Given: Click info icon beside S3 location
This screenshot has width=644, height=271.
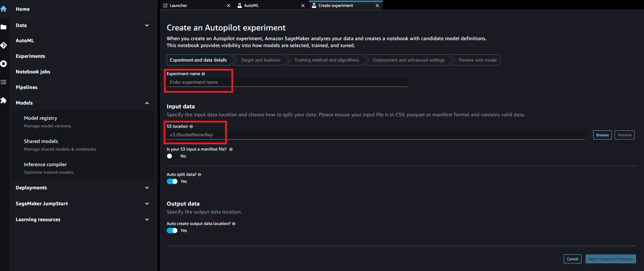Looking at the screenshot, I should (x=191, y=126).
